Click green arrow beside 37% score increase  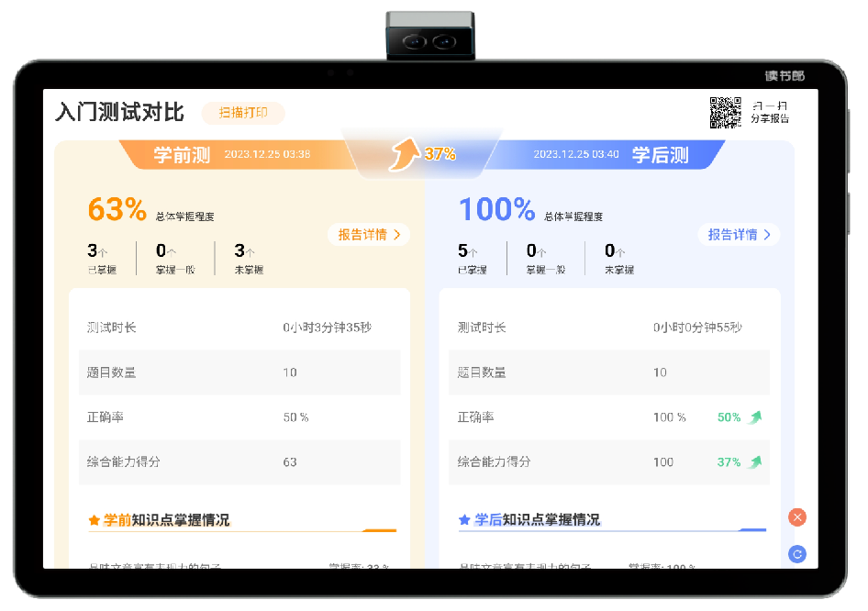click(755, 462)
